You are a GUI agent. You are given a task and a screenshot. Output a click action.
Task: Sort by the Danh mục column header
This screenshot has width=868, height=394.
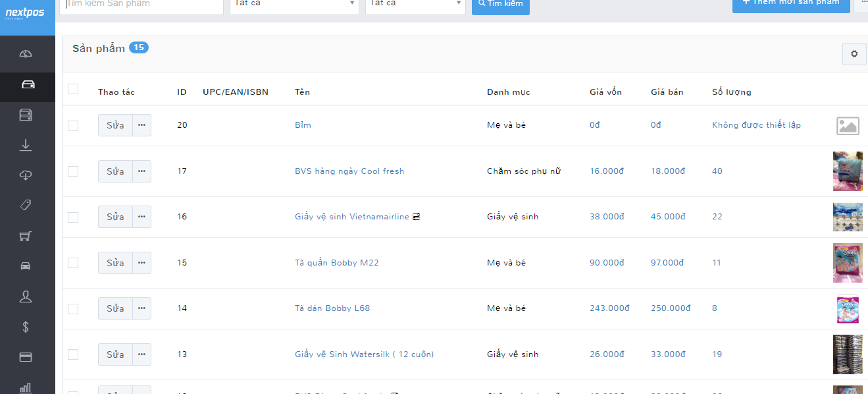tap(508, 92)
